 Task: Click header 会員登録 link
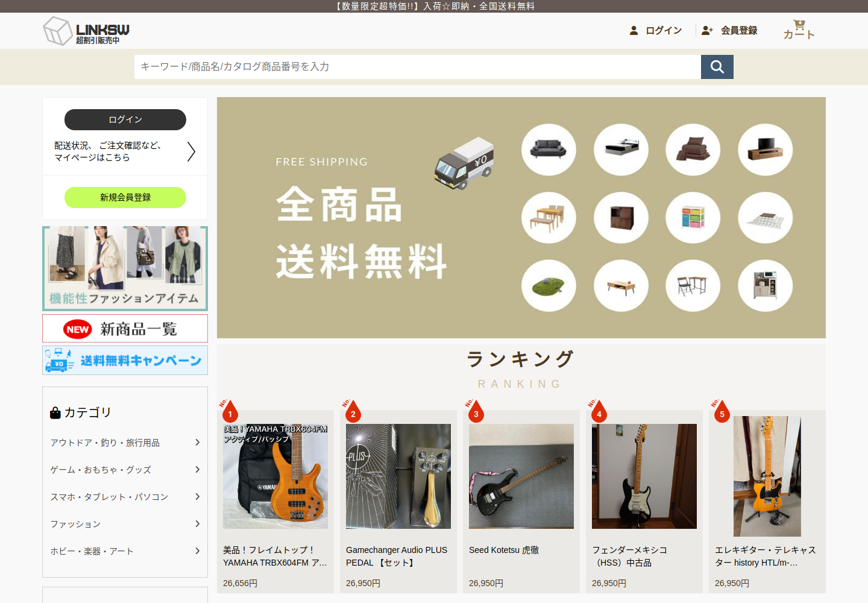pos(729,30)
